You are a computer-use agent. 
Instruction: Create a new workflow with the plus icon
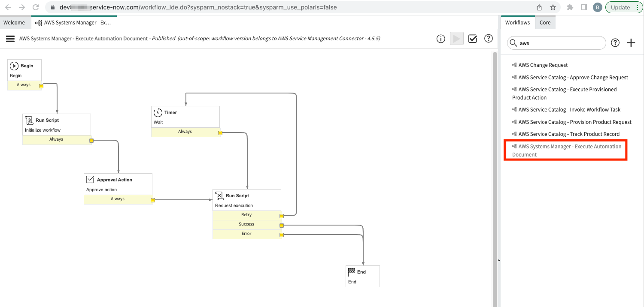(631, 42)
